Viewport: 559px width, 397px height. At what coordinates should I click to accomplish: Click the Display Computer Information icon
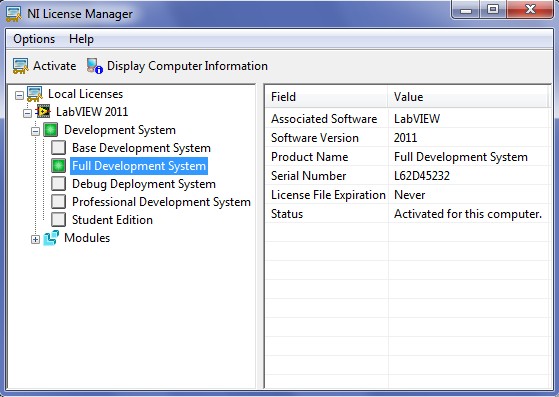(x=95, y=66)
